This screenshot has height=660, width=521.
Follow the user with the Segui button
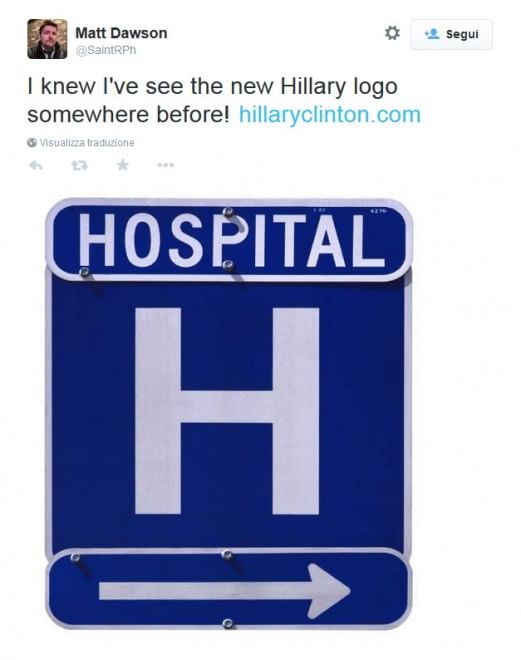click(452, 35)
